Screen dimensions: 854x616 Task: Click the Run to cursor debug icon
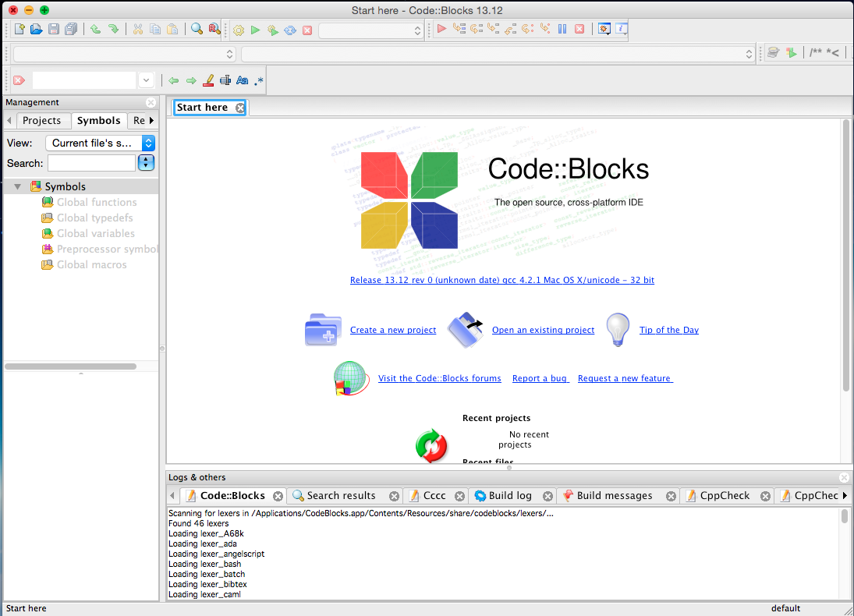459,28
